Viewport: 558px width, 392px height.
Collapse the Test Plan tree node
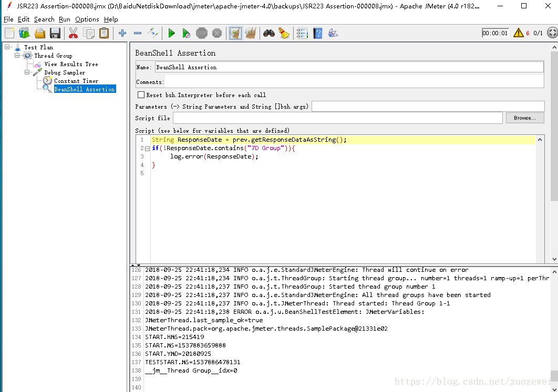pos(7,47)
